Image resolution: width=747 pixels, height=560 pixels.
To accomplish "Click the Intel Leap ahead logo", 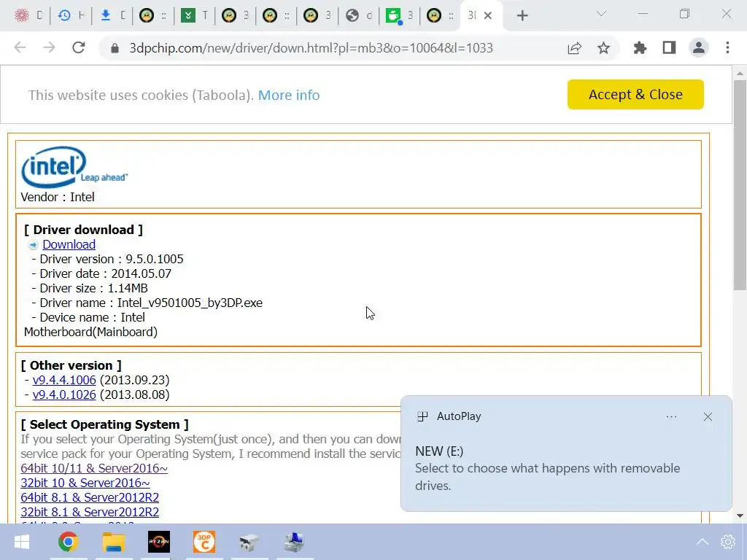I will (74, 167).
